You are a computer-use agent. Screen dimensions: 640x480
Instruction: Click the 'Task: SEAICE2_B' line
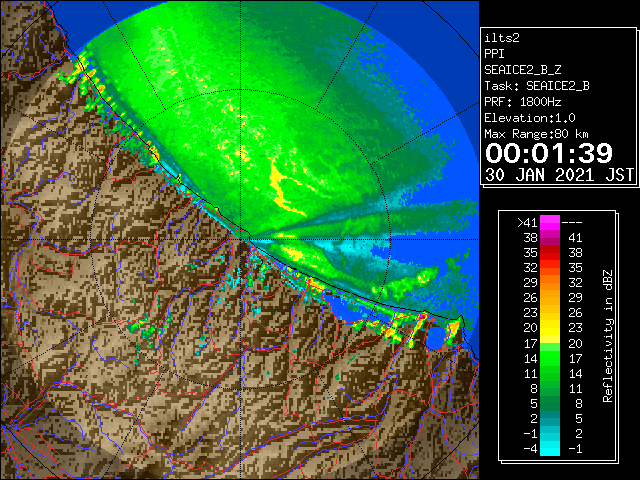(x=537, y=86)
